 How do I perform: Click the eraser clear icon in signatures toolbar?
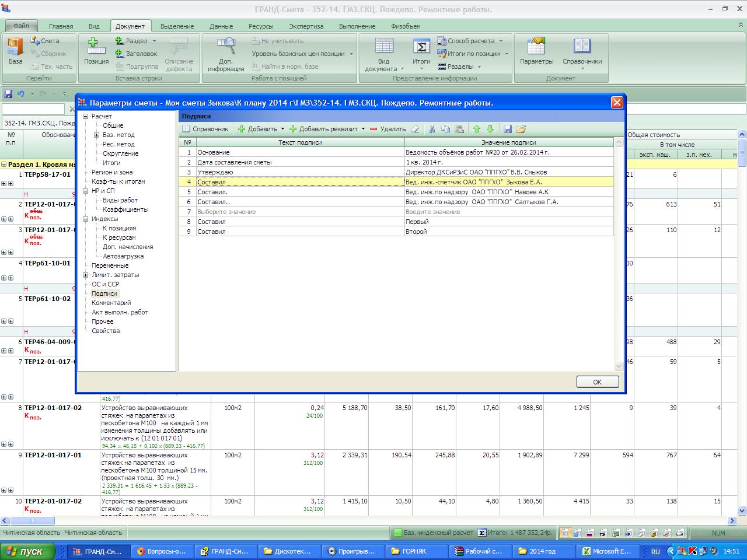[x=415, y=129]
